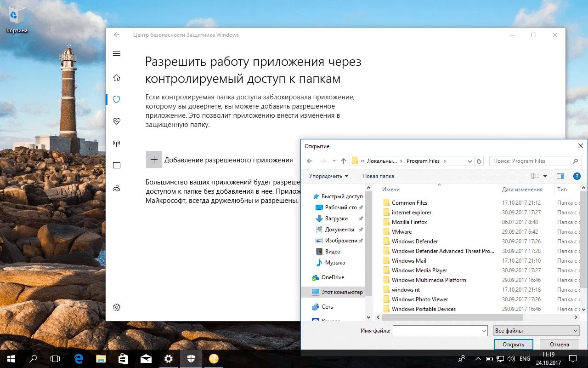
Task: Select Этот компьютер in the navigation pane
Action: coord(333,292)
